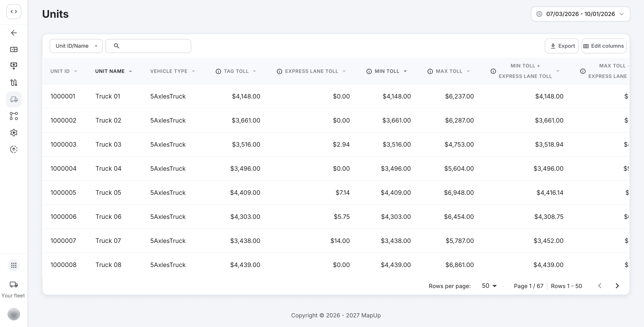Click info icon beside Min Toll + Express Lane Toll
The image size is (644, 327).
pos(493,71)
